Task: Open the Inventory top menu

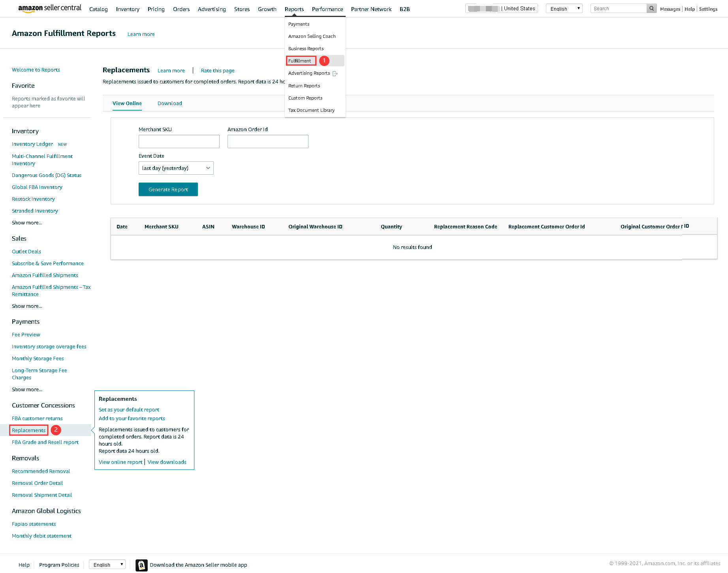Action: click(128, 9)
